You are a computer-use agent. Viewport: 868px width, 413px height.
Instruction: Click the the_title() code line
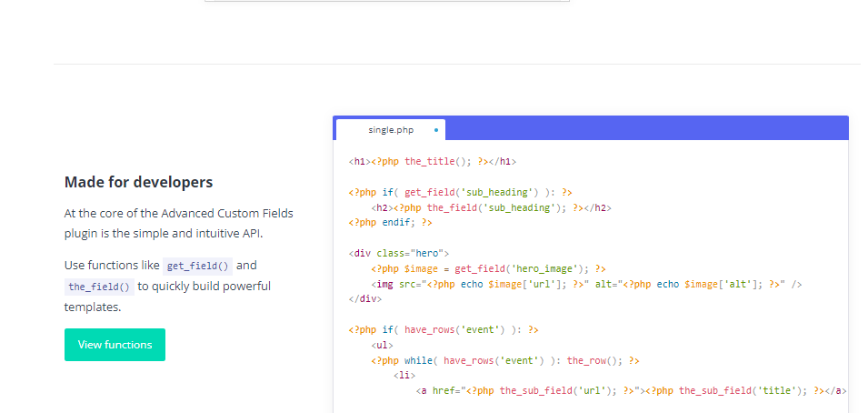point(433,162)
